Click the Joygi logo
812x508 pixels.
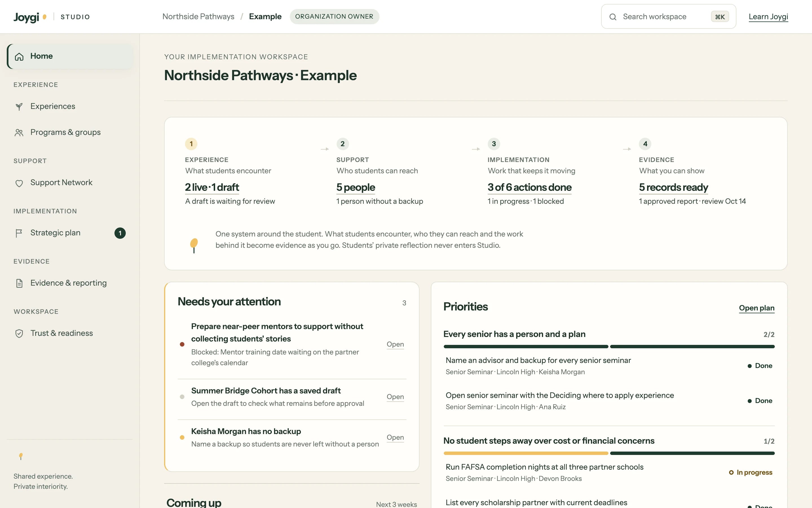pos(30,17)
